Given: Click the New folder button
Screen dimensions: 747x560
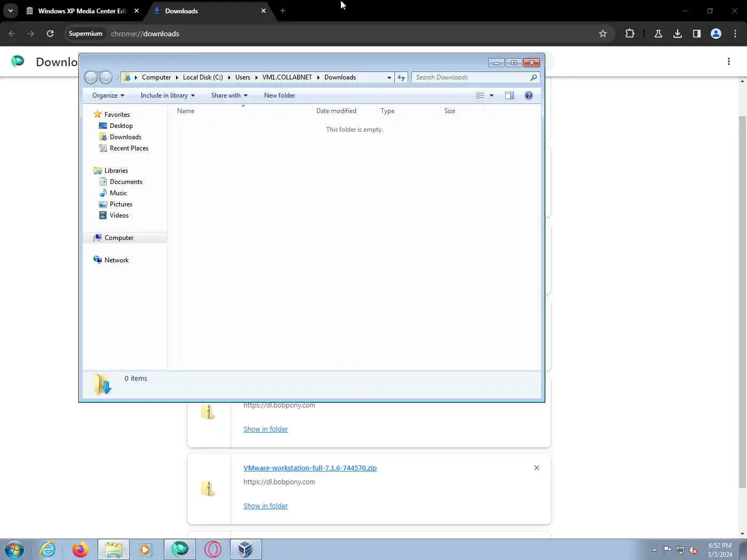Looking at the screenshot, I should pyautogui.click(x=280, y=95).
